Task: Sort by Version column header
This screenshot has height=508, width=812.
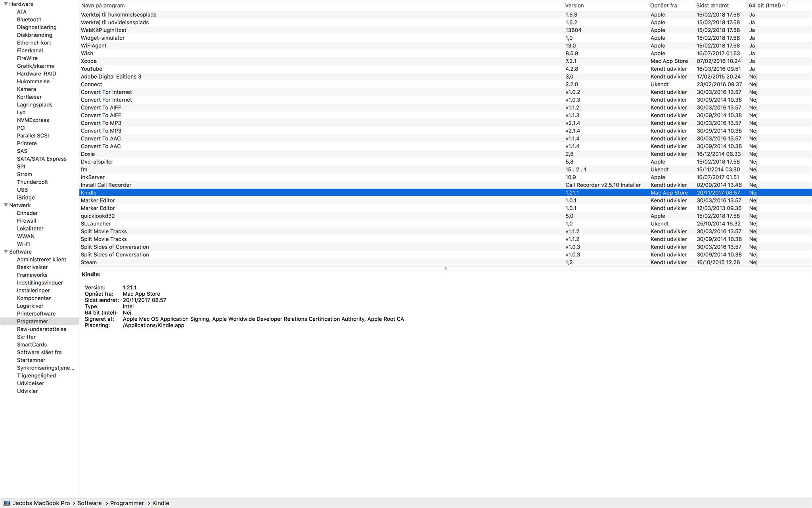Action: point(575,6)
